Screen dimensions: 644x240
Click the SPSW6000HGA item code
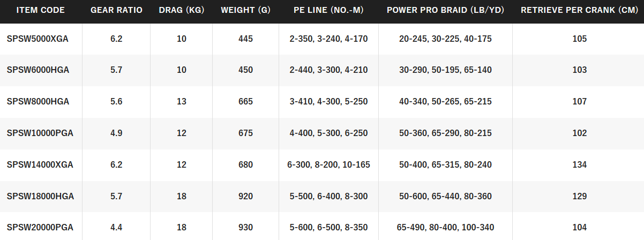point(38,70)
